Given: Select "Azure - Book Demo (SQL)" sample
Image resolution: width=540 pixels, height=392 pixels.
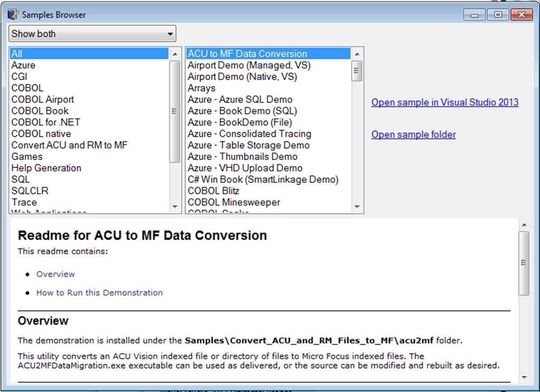Looking at the screenshot, I should click(268, 110).
